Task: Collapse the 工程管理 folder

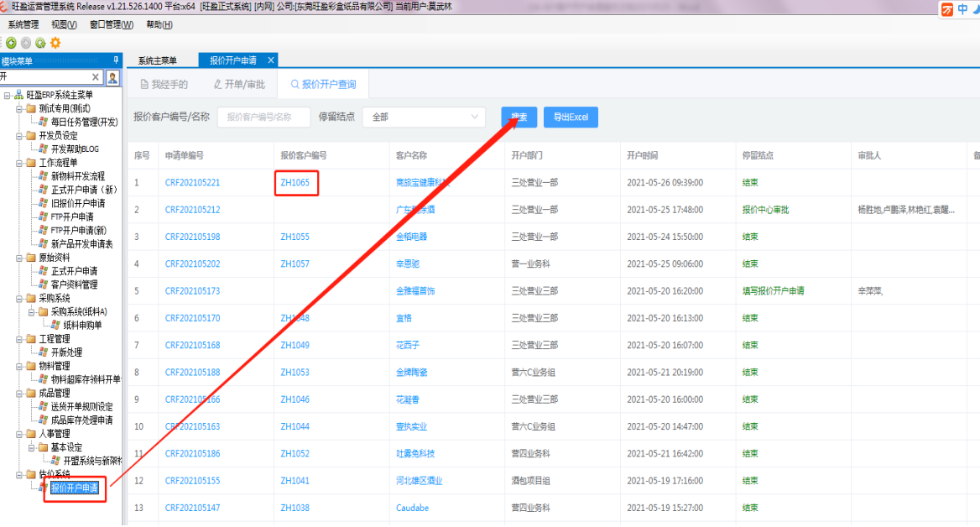Action: pyautogui.click(x=18, y=338)
